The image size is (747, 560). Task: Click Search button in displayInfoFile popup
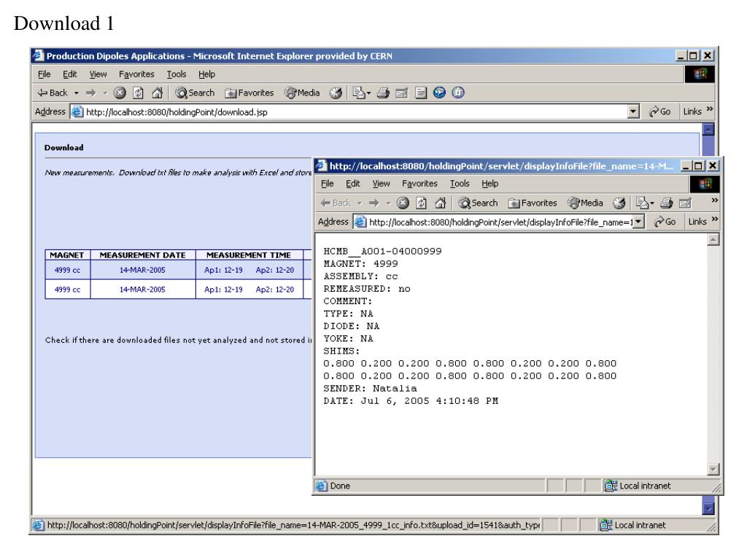[478, 203]
